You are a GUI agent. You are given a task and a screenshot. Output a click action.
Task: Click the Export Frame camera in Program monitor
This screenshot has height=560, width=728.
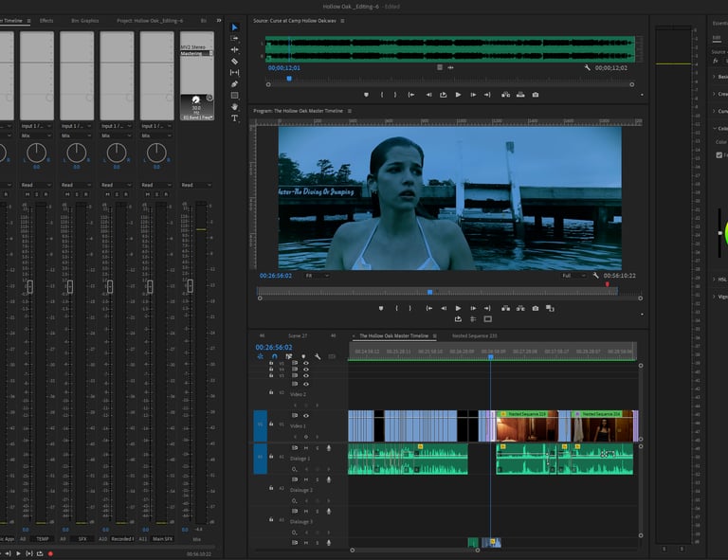coord(536,308)
